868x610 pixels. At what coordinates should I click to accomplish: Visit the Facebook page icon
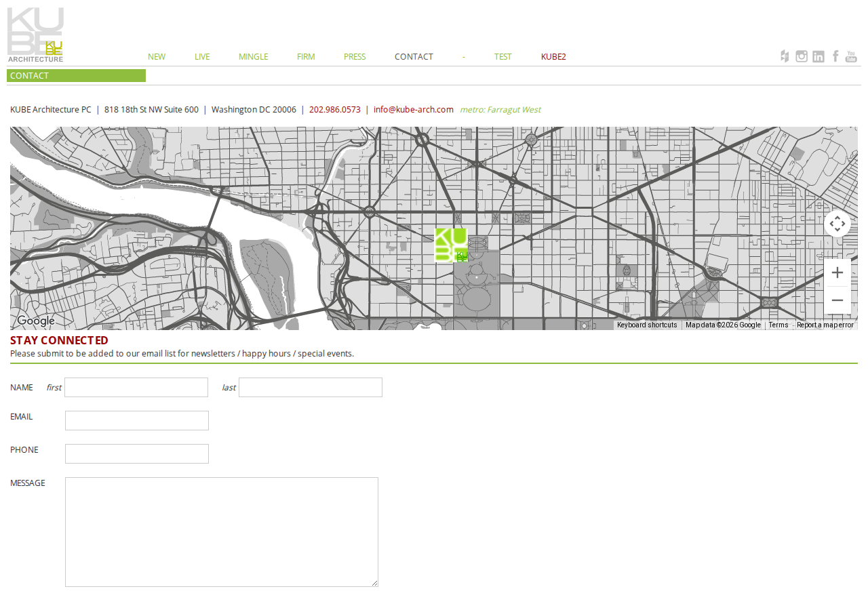tap(835, 56)
